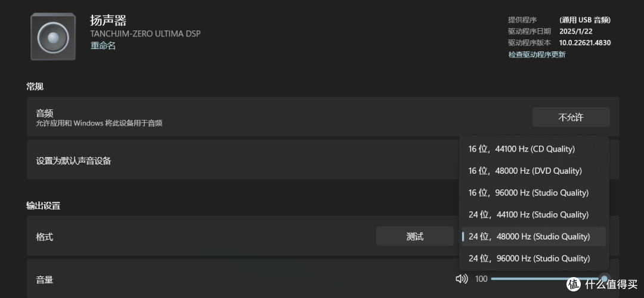Click the 设置为默认声音设备 row

click(x=323, y=161)
